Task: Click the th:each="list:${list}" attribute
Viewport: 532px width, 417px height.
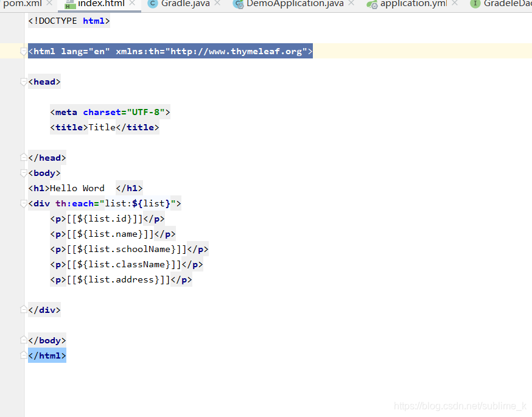Action: (x=116, y=203)
